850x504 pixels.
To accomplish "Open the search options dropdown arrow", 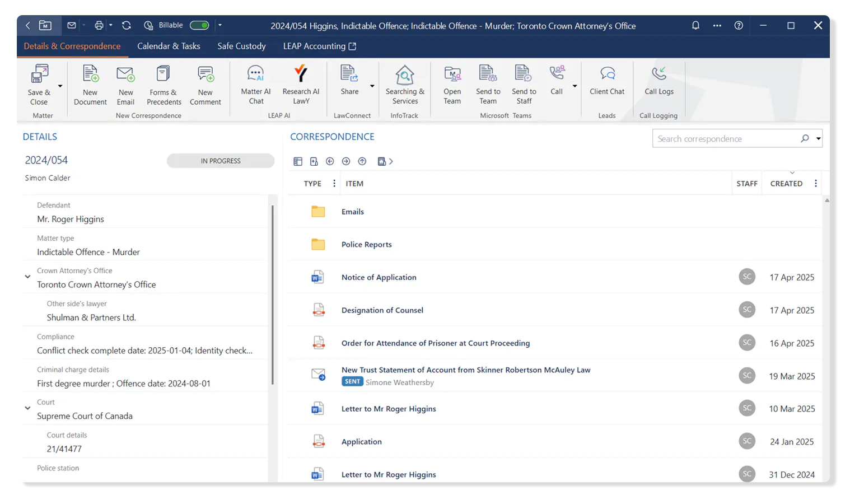I will (x=818, y=139).
